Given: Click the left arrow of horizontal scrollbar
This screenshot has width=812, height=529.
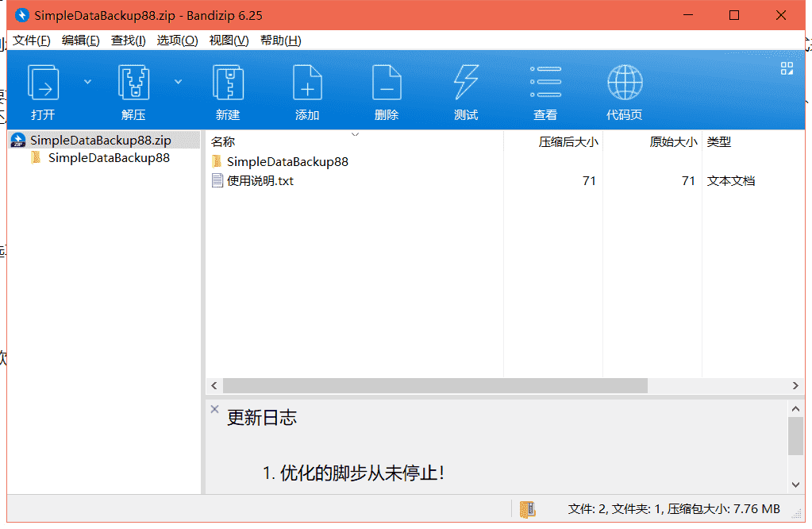Looking at the screenshot, I should click(214, 385).
